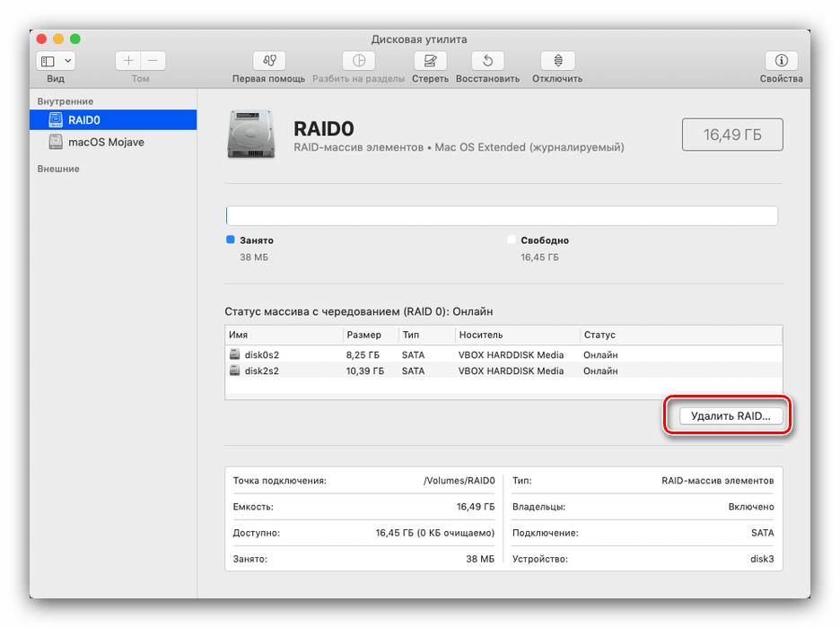Screen dimensions: 840x628
Task: Click the 16,49 ГБ capacity badge
Action: tap(732, 134)
